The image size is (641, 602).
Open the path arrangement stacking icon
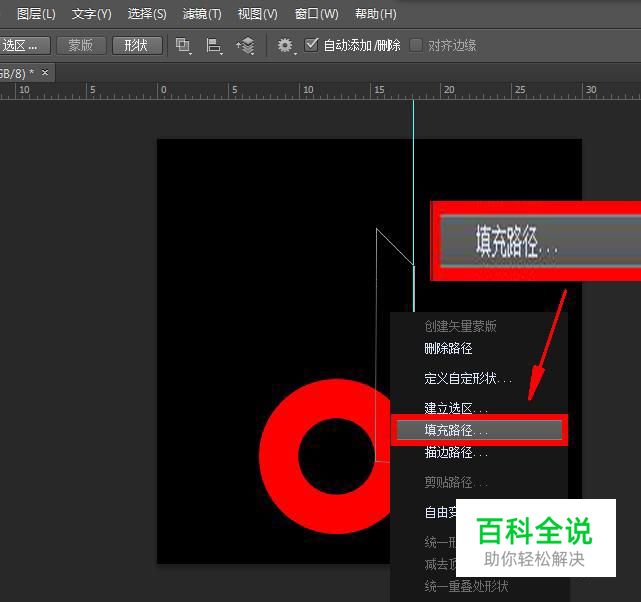pos(245,45)
